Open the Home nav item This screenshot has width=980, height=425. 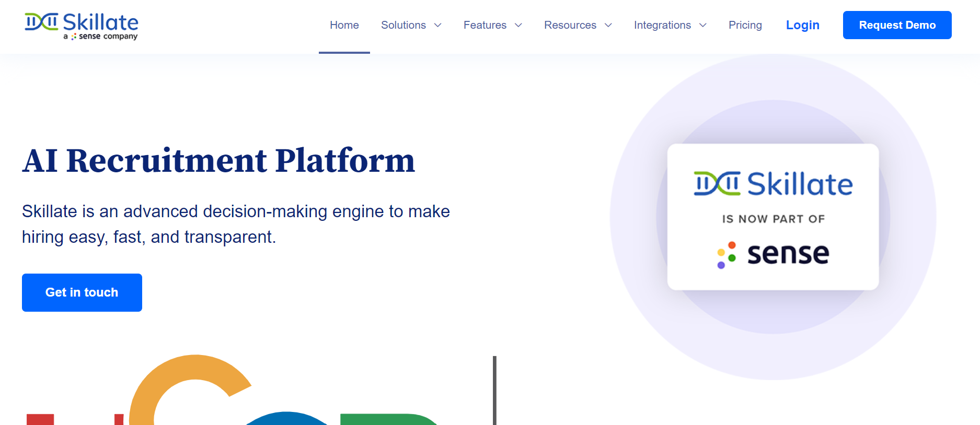(x=344, y=25)
